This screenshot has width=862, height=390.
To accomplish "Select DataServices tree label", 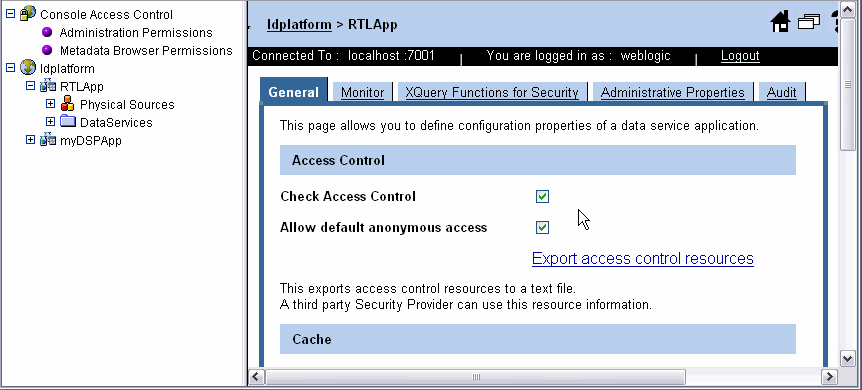I will (116, 122).
